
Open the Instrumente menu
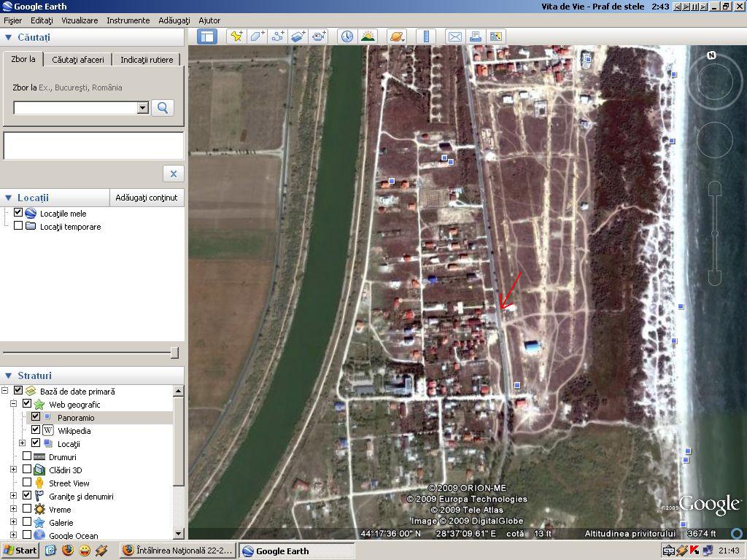pos(128,20)
